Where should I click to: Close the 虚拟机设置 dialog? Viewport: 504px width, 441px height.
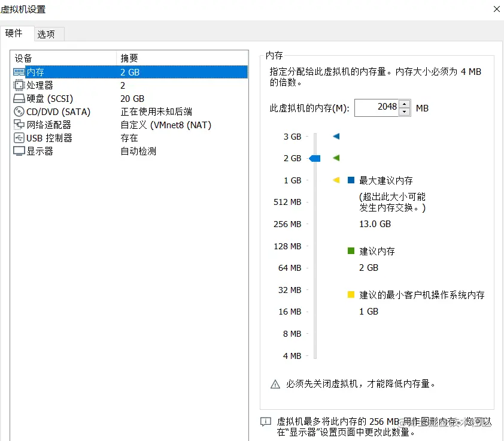pyautogui.click(x=496, y=9)
